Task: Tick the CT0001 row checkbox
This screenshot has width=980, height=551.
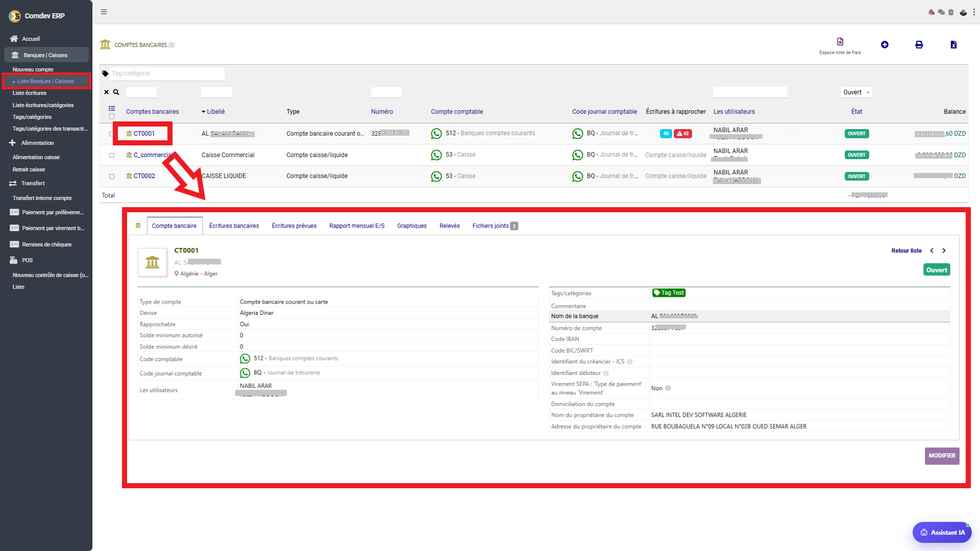Action: 111,134
